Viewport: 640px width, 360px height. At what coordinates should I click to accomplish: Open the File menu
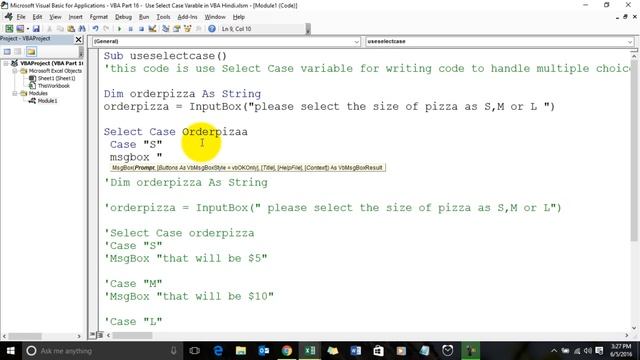21,17
